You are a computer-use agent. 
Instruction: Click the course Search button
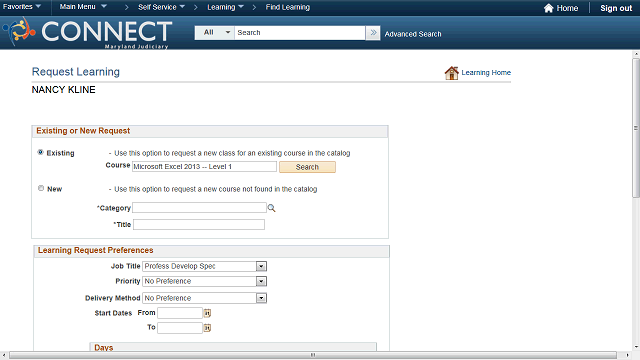pos(307,167)
